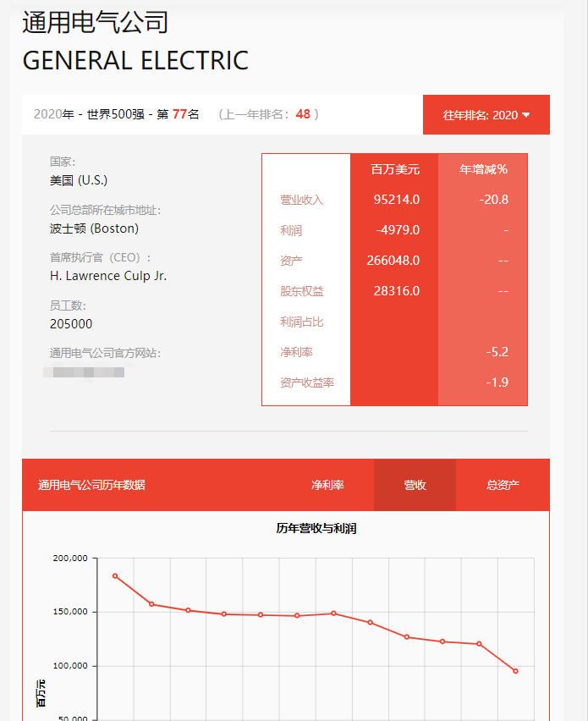Click the CEO name H. Lawrence Culp Jr.
Viewport: 588px width, 721px height.
[x=108, y=276]
